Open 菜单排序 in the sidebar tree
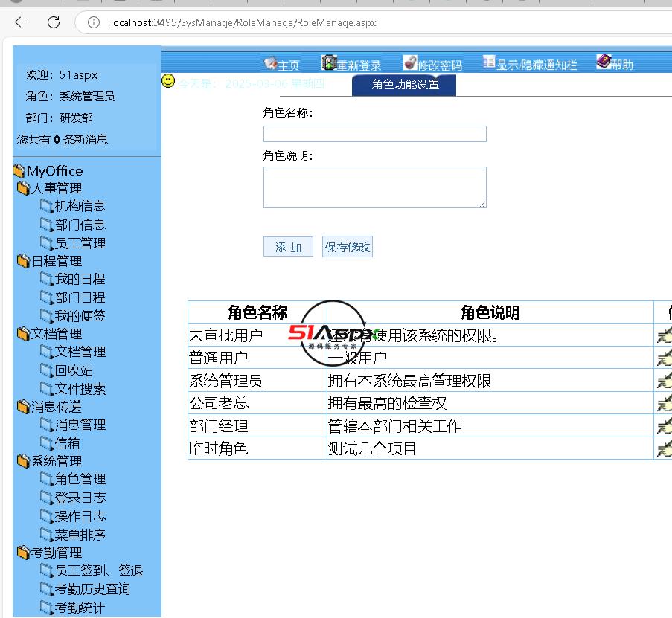Screen dimensions: 672x618 click(x=80, y=535)
